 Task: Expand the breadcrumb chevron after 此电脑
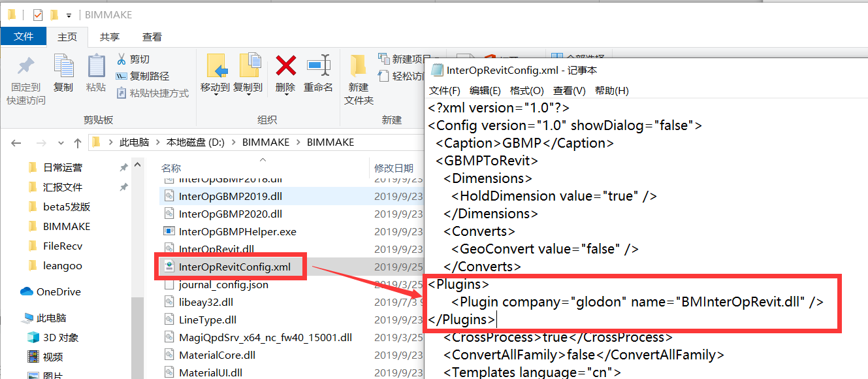(157, 142)
